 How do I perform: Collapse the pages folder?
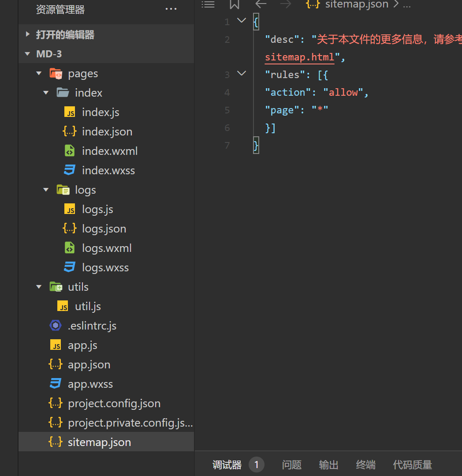(x=39, y=74)
